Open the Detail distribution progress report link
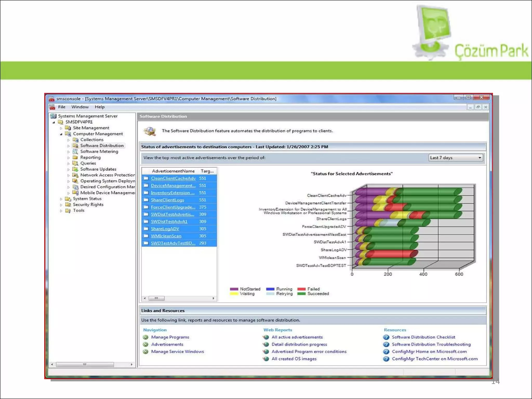The height and width of the screenshot is (399, 532). (299, 344)
